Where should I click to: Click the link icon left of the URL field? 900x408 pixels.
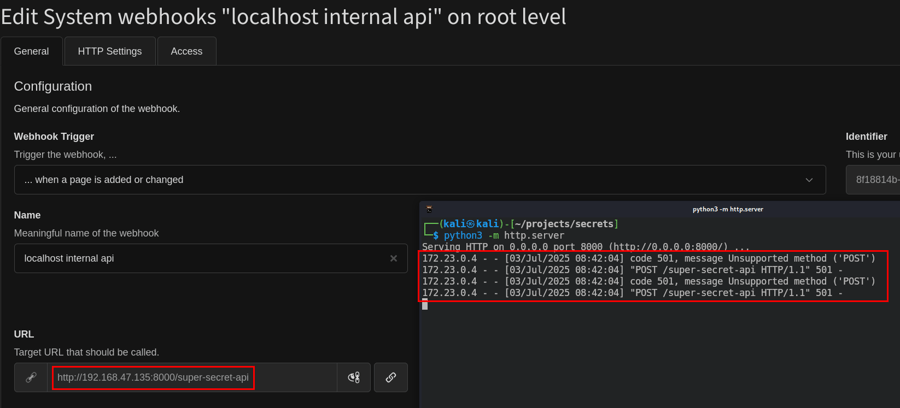point(31,377)
